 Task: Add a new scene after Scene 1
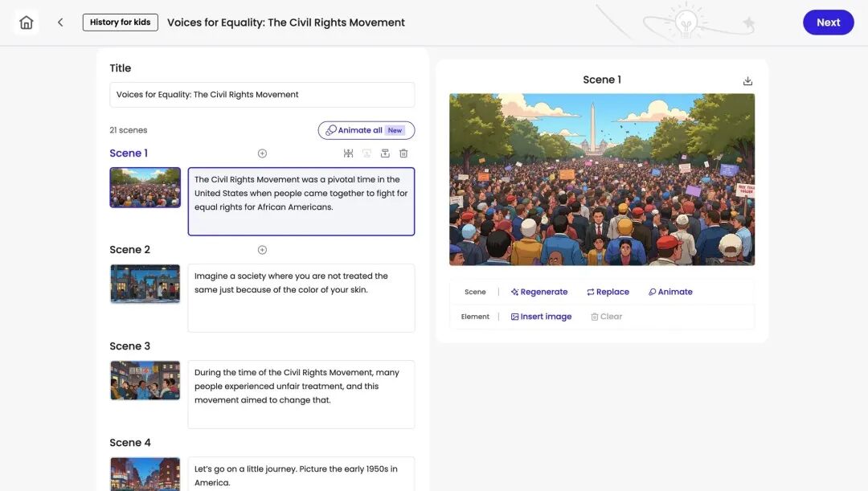pyautogui.click(x=262, y=153)
